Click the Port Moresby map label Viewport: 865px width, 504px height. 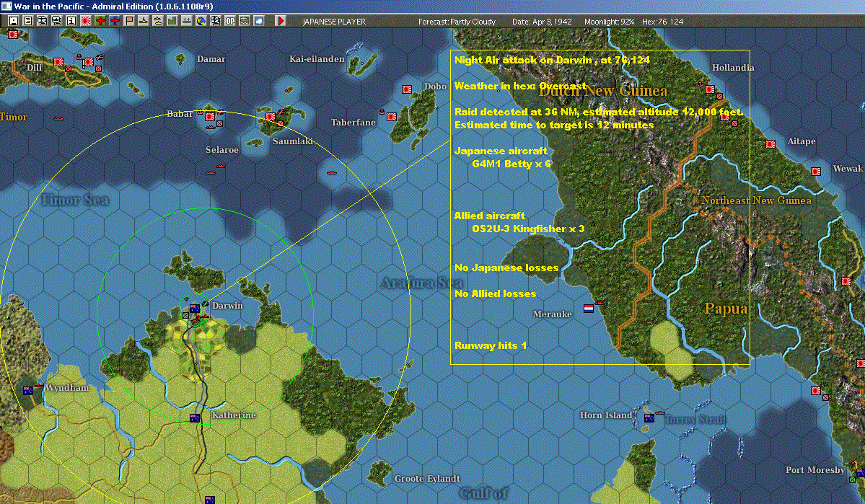pyautogui.click(x=815, y=470)
